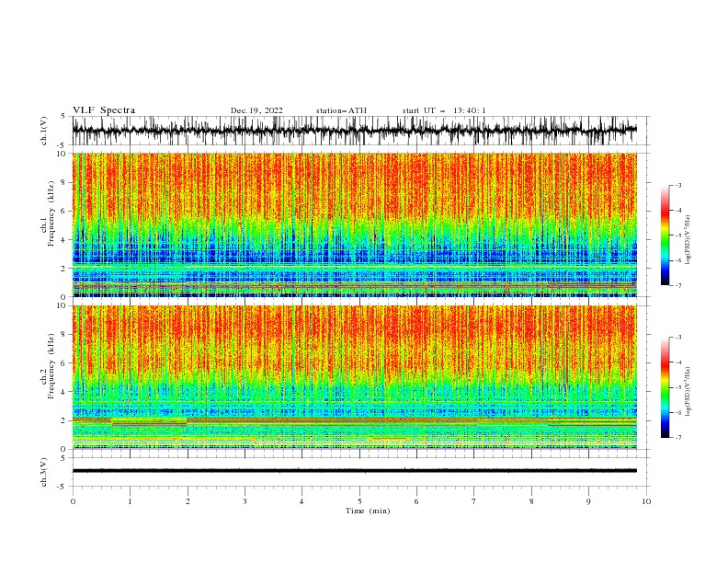This screenshot has width=728, height=563.
Task: Click the "VLF Spectra" plot title
Action: [104, 110]
